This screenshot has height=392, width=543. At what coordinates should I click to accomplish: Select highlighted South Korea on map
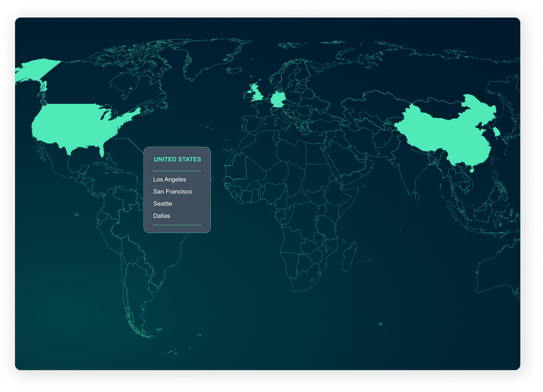[x=497, y=131]
